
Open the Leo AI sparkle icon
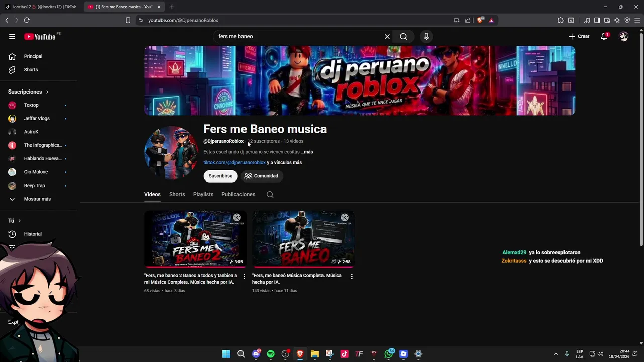617,20
